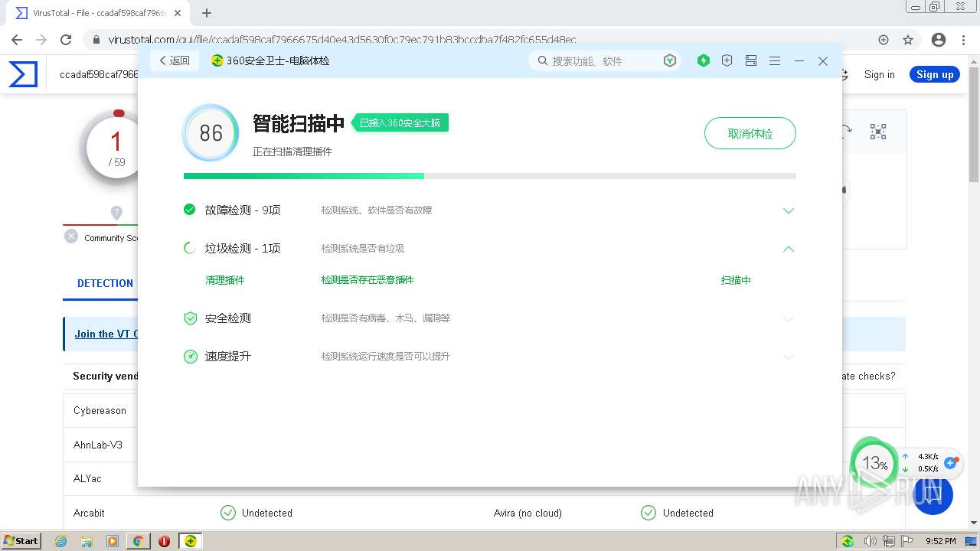980x551 pixels.
Task: Click the Chrome taskbar icon
Action: 139,541
